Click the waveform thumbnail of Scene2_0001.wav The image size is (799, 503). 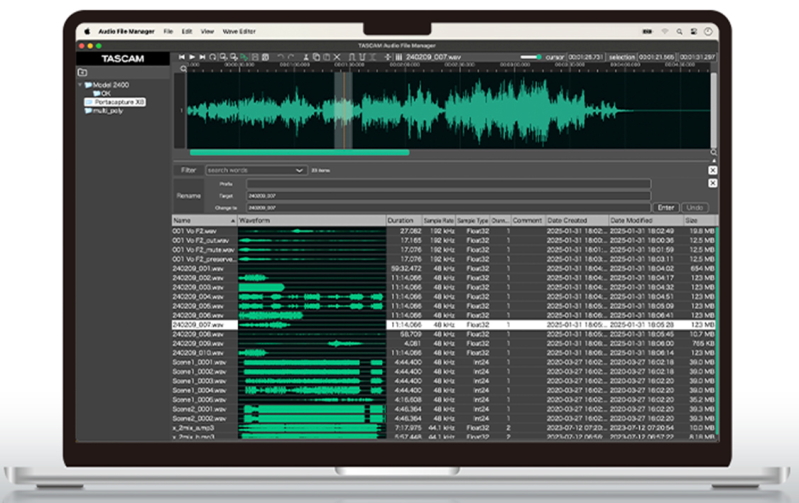[x=312, y=409]
